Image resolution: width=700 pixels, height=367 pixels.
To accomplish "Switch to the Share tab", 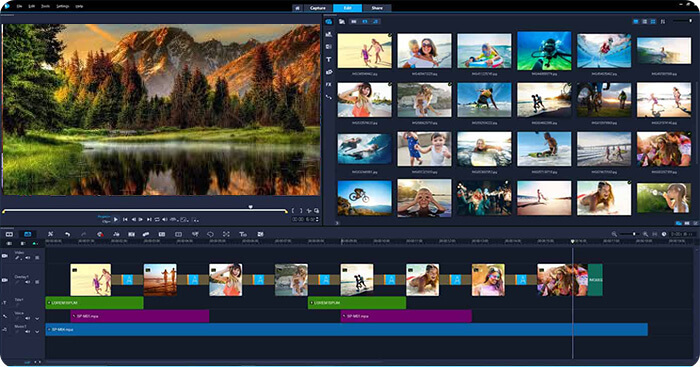I will 377,8.
